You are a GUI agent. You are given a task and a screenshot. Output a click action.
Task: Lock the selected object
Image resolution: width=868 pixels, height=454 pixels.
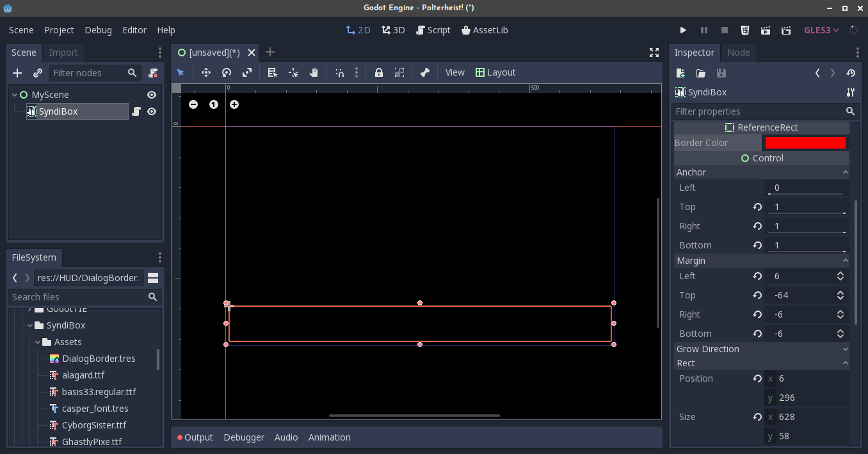click(379, 72)
